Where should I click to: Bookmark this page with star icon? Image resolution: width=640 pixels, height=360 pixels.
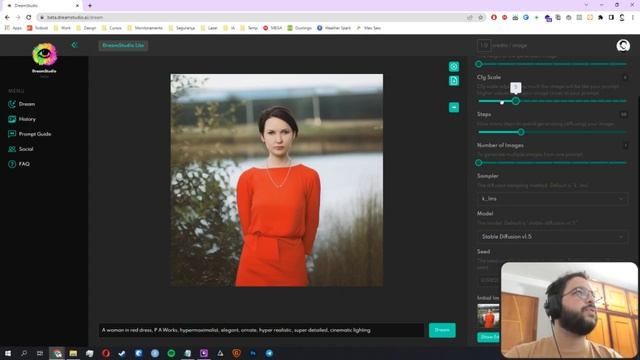click(480, 18)
